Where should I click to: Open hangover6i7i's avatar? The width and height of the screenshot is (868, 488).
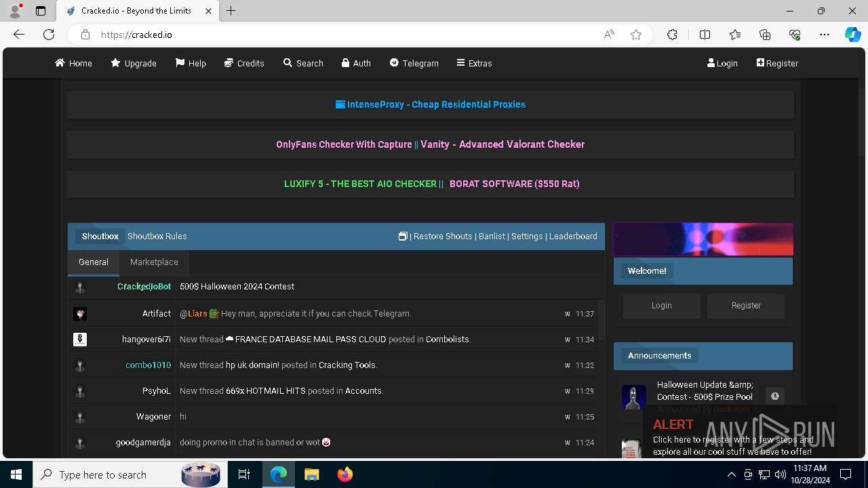(80, 340)
